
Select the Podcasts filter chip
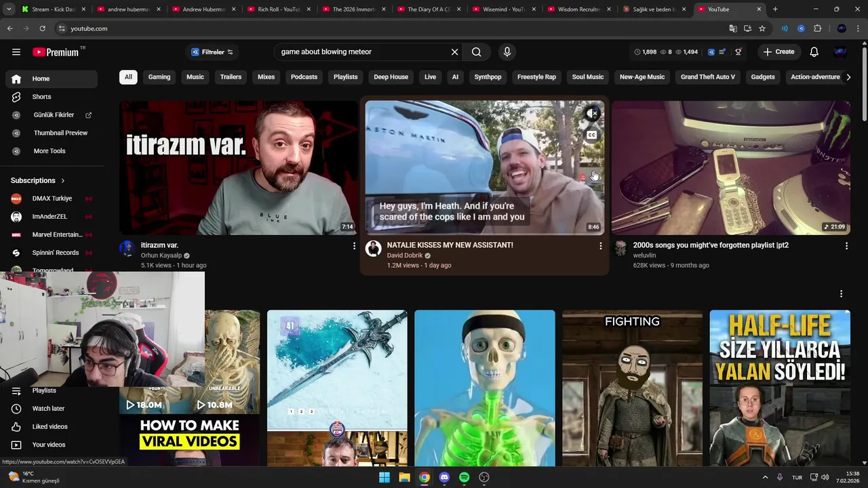[x=304, y=77]
